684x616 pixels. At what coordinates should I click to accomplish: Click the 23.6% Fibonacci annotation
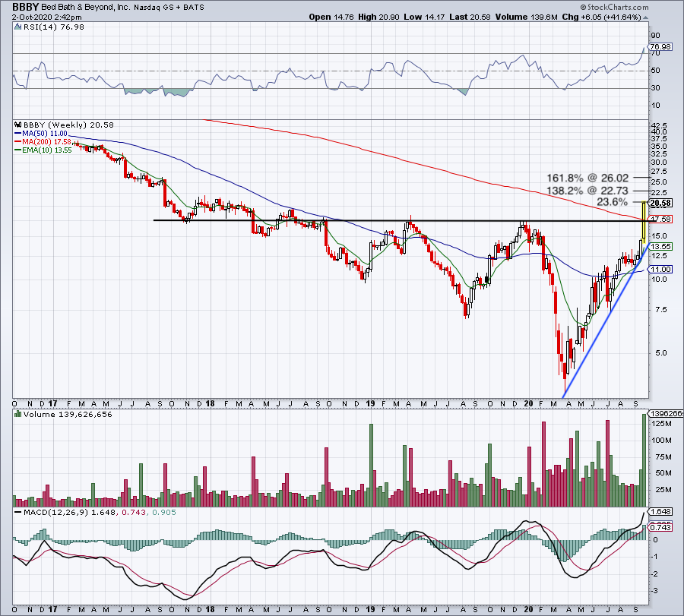612,202
